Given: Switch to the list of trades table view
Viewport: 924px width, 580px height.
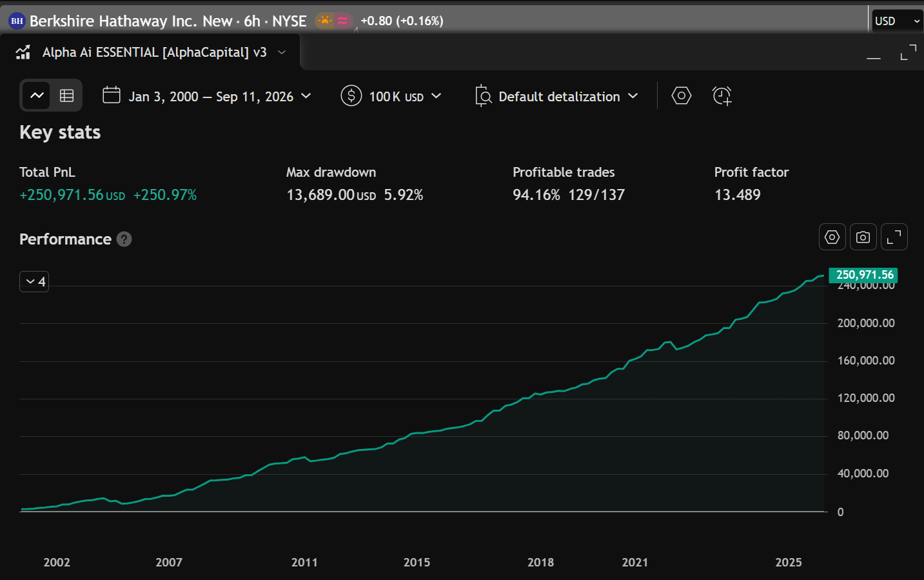Looking at the screenshot, I should click(66, 95).
